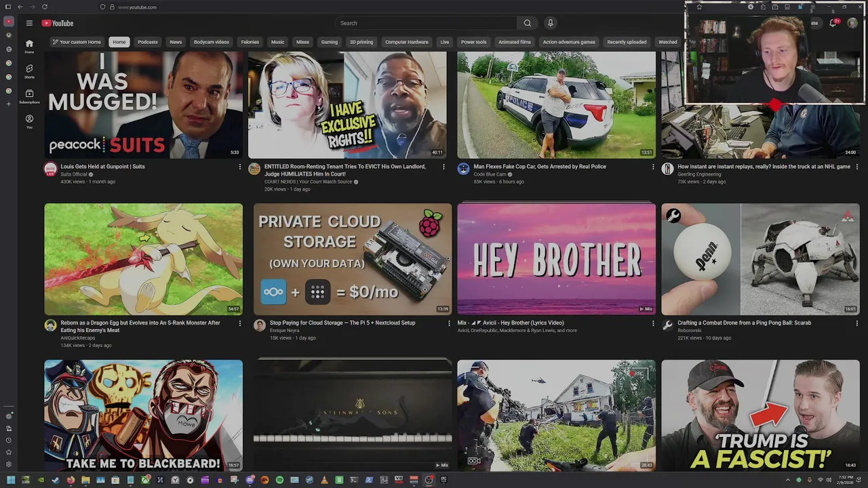Click the plus icon in the browser sidebar
Viewport: 868px width, 488px height.
coord(9,104)
